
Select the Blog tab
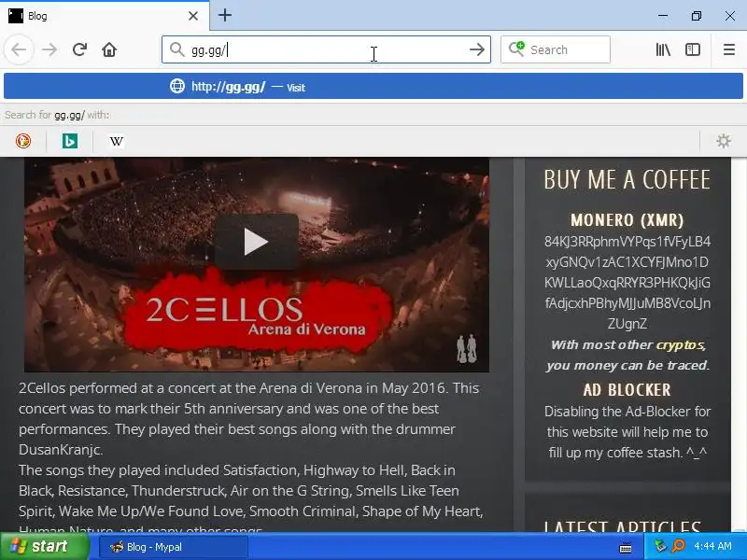tap(105, 16)
